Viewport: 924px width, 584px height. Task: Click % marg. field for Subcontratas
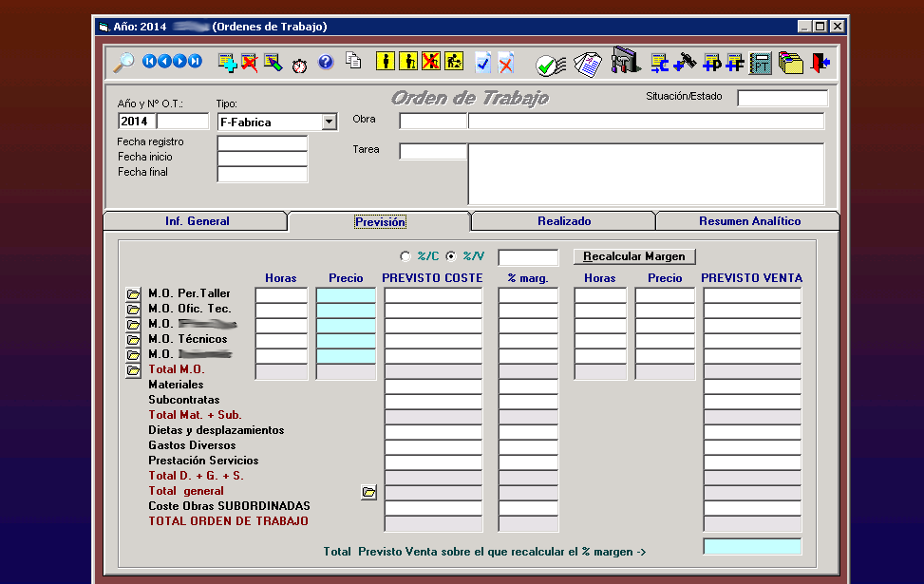528,403
